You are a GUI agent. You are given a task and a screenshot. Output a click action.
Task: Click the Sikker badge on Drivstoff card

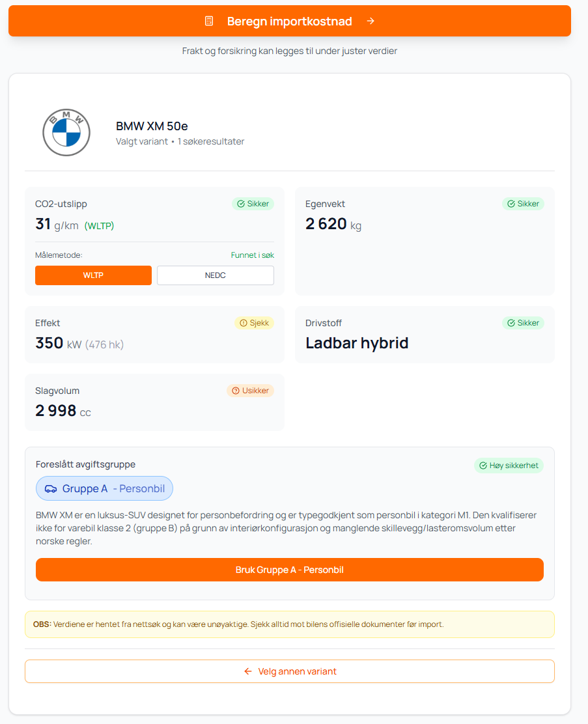point(523,323)
